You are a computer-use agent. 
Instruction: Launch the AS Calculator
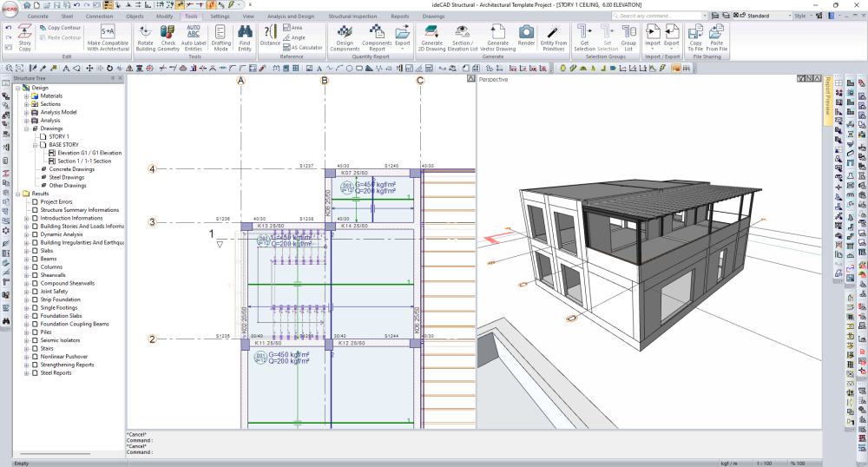pos(302,48)
